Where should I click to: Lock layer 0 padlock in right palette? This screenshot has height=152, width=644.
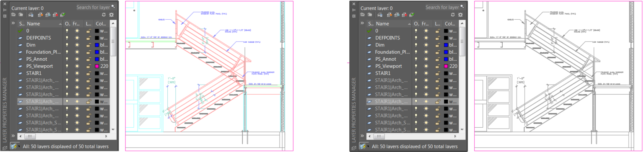click(438, 31)
